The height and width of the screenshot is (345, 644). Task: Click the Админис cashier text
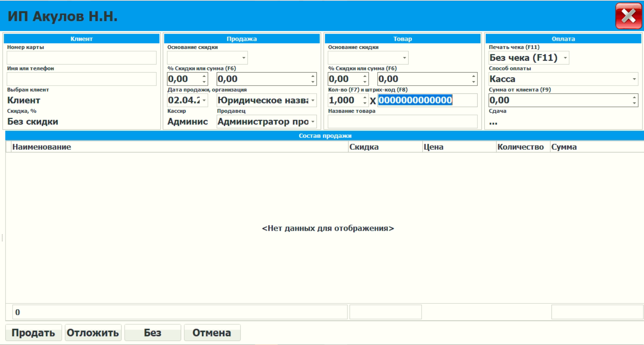pyautogui.click(x=188, y=121)
